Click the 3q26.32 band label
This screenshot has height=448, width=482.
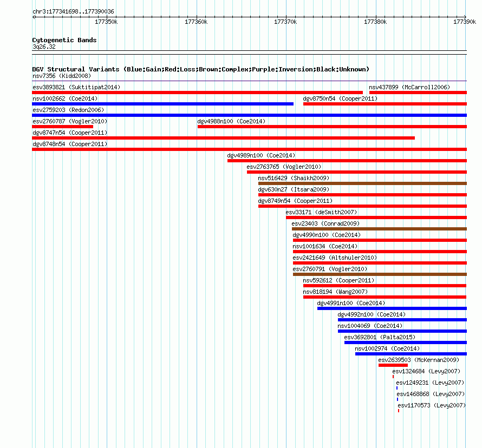tap(44, 47)
